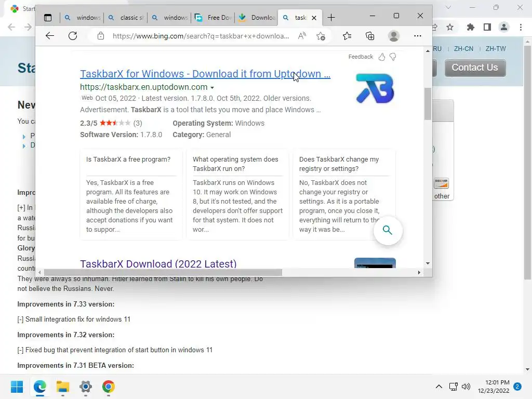Refresh the Bing search page in Edge
This screenshot has height=399, width=532.
tap(73, 36)
